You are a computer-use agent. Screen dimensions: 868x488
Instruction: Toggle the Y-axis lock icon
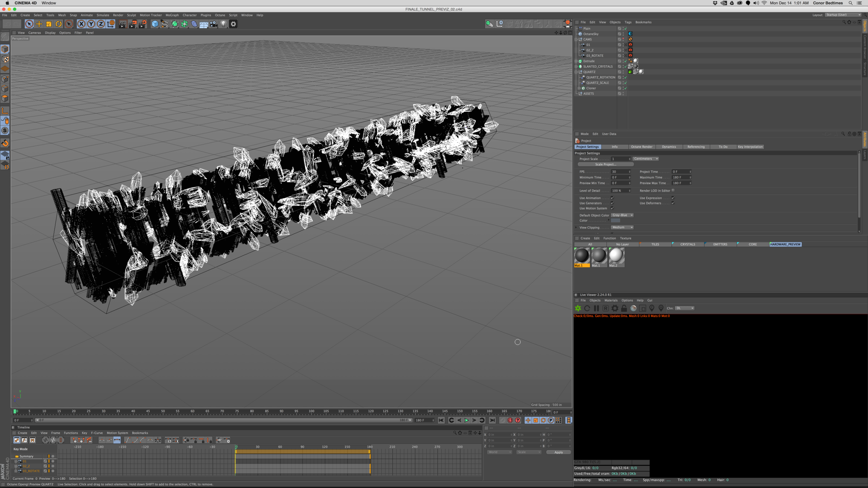[91, 24]
